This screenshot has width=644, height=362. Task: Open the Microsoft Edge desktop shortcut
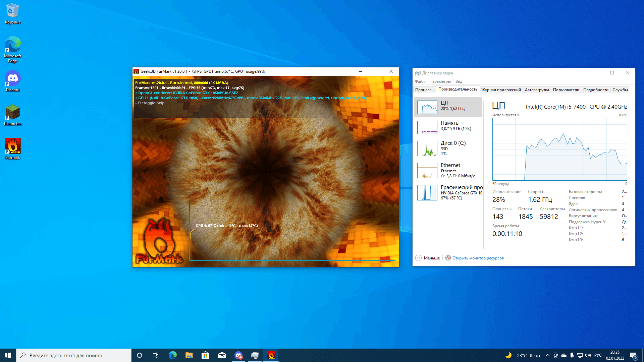13,50
